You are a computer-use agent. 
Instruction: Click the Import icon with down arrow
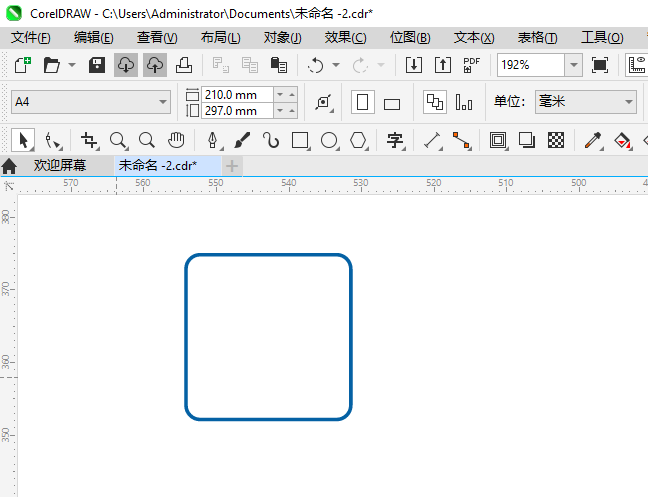point(414,65)
